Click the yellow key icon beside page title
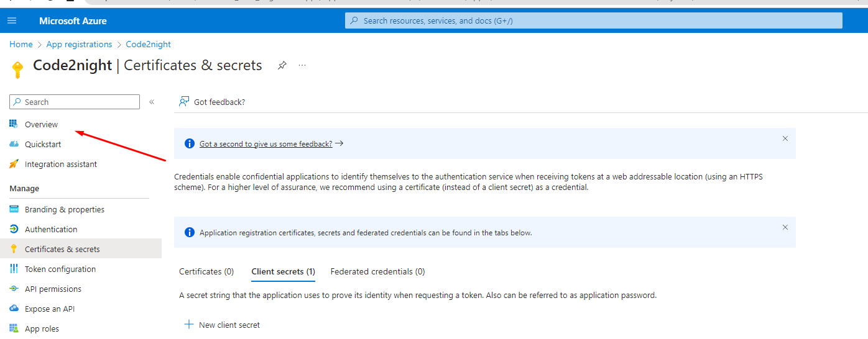The height and width of the screenshot is (339, 868). 17,69
